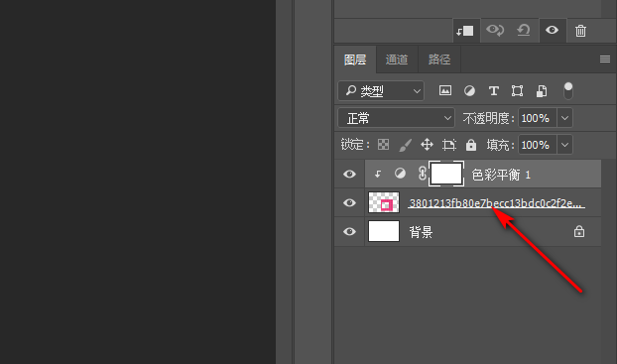Open the 填充 slider arrow
This screenshot has width=617, height=364.
click(x=564, y=145)
